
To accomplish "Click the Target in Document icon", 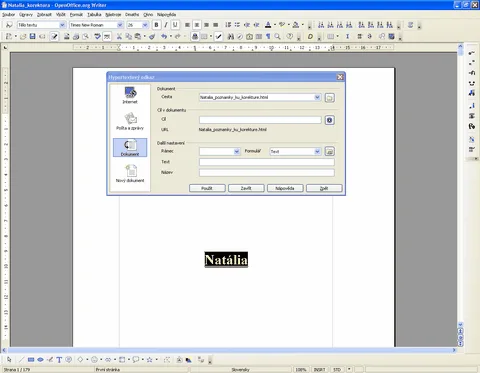I will click(330, 120).
